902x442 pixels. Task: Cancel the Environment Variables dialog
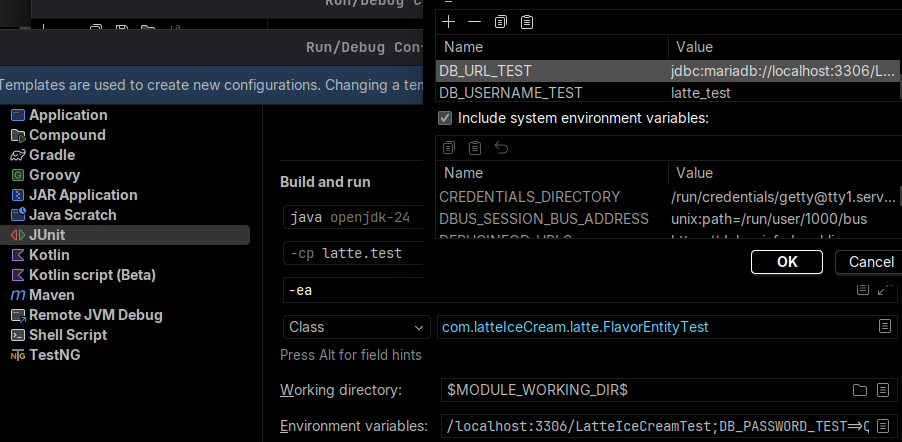click(x=870, y=262)
